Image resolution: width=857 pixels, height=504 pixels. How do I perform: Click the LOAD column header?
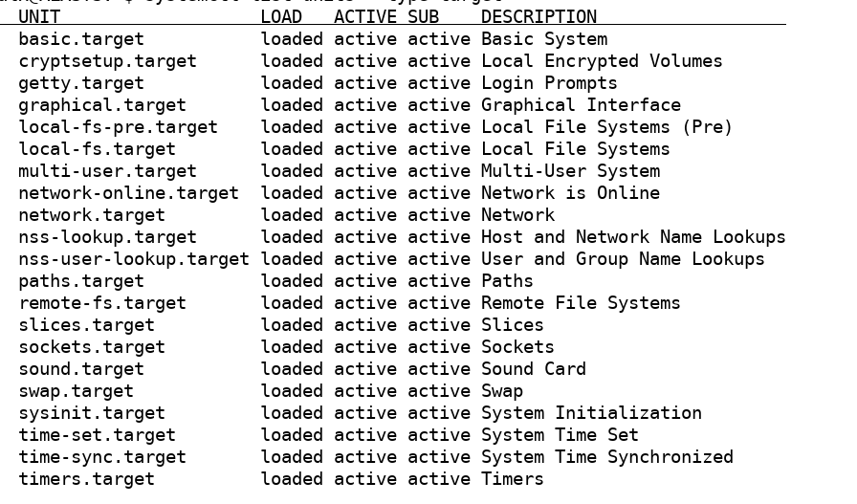point(281,17)
